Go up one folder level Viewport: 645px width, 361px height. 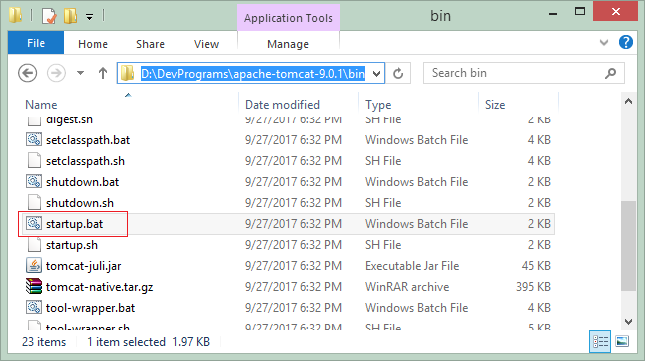pyautogui.click(x=103, y=74)
